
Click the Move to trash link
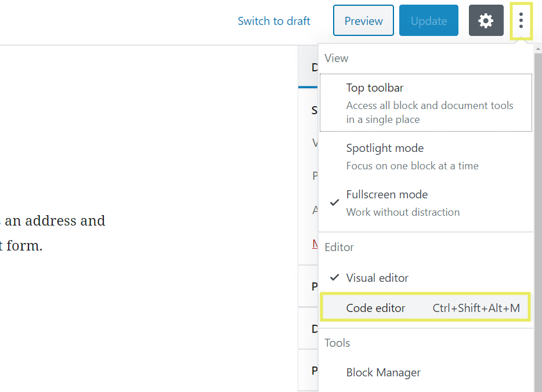314,244
